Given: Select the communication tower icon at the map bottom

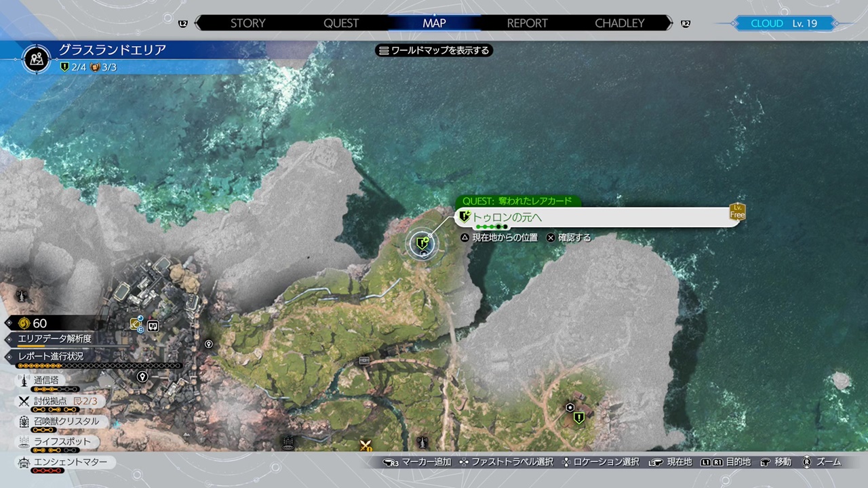Looking at the screenshot, I should click(x=422, y=442).
